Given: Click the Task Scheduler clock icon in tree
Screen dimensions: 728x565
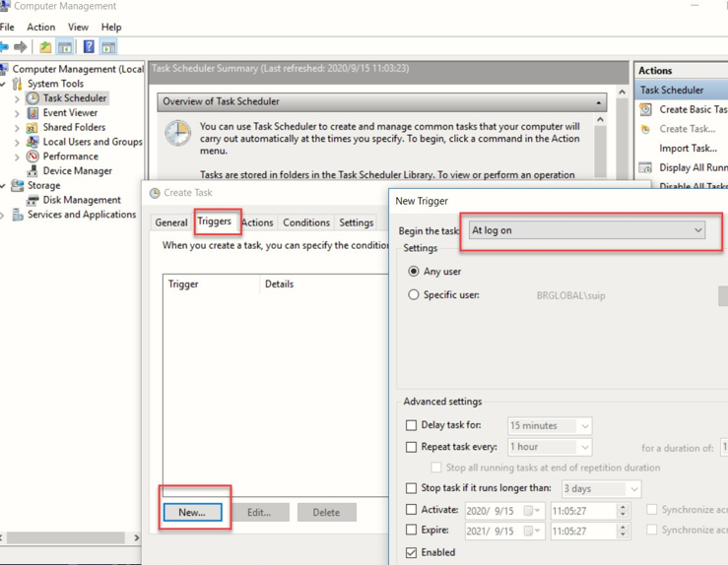Looking at the screenshot, I should 33,97.
